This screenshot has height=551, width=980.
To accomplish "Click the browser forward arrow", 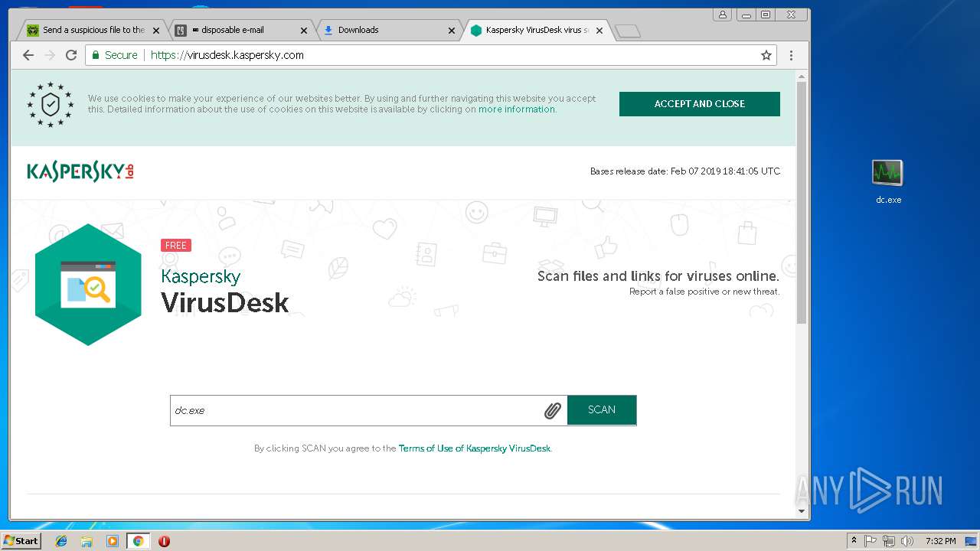I will tap(50, 55).
